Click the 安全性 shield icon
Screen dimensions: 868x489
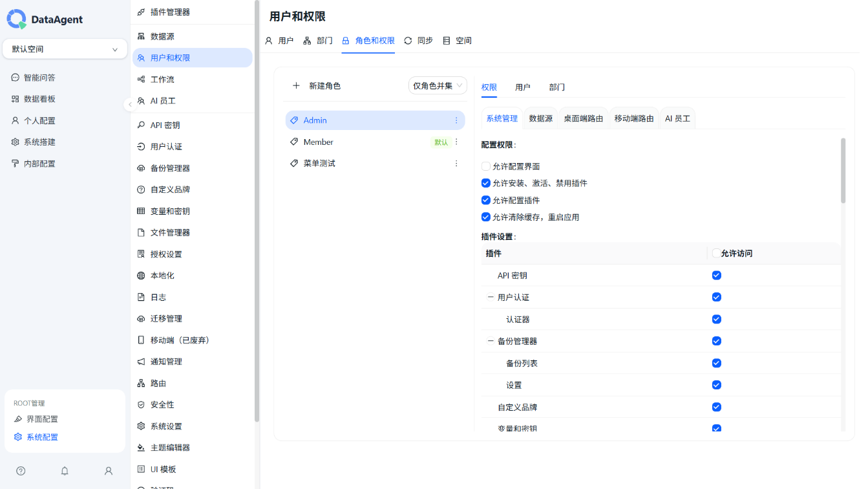(x=141, y=405)
